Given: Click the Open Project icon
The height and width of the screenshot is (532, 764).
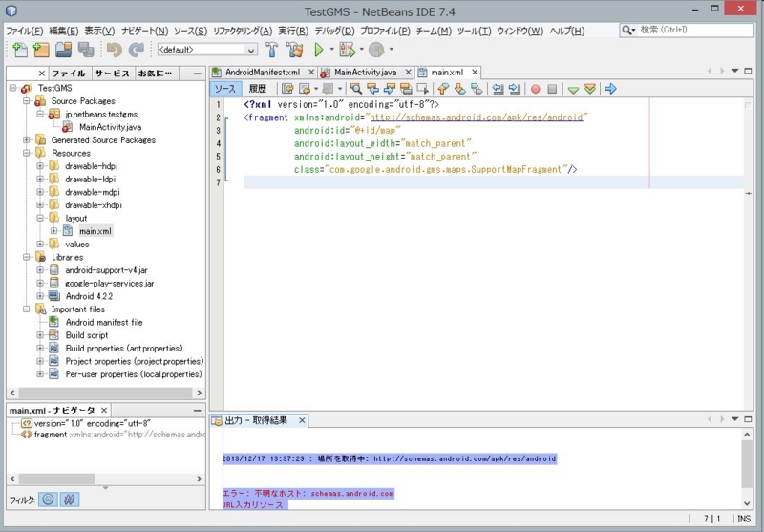Looking at the screenshot, I should [63, 50].
